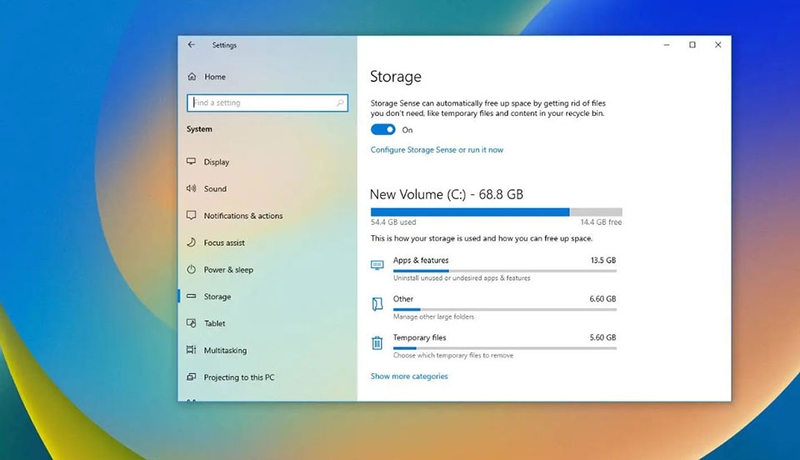
Task: Click the 5.60 GB size value
Action: [x=603, y=338]
